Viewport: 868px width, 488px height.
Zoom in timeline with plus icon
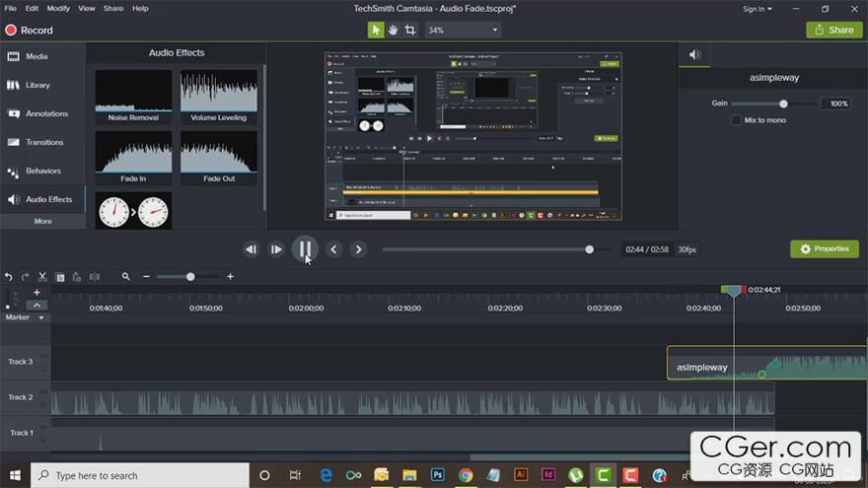230,277
